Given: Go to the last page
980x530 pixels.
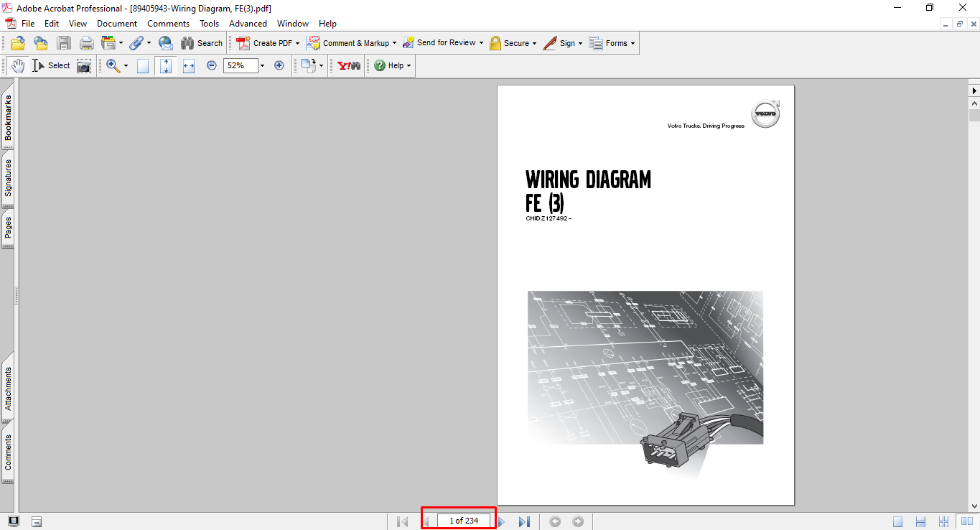Looking at the screenshot, I should [x=524, y=521].
